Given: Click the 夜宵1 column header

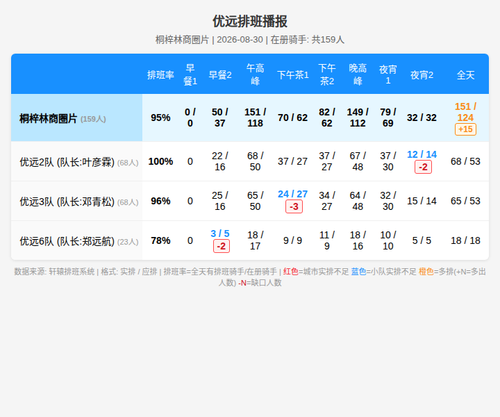Looking at the screenshot, I should tap(388, 75).
